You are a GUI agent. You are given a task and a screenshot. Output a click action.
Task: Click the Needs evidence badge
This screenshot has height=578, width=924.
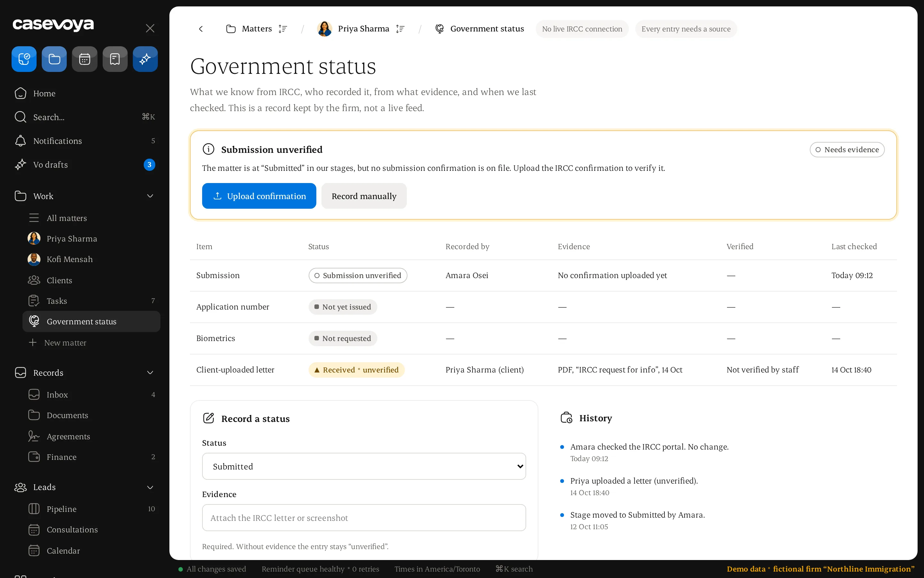coord(847,149)
